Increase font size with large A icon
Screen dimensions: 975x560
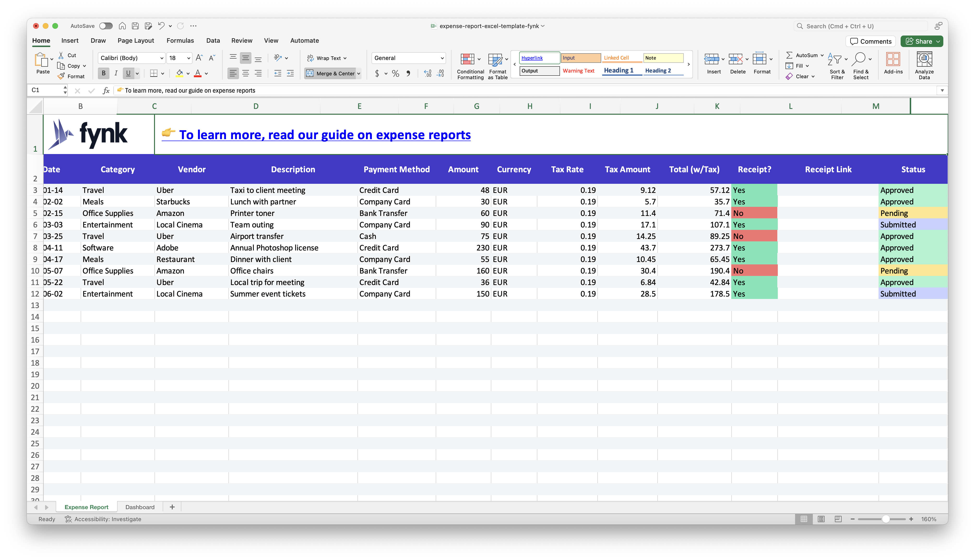tap(199, 58)
